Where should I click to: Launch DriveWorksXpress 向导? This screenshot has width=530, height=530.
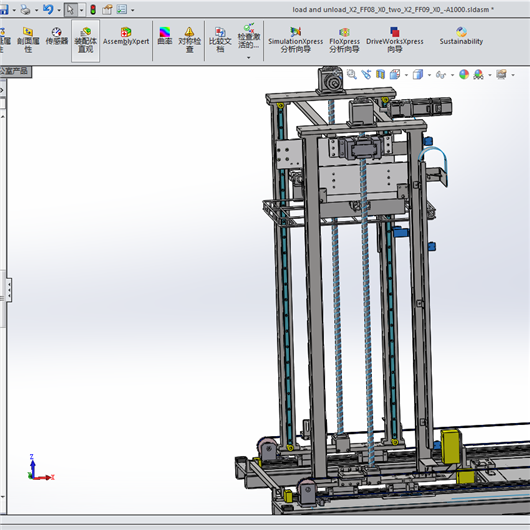click(x=394, y=40)
